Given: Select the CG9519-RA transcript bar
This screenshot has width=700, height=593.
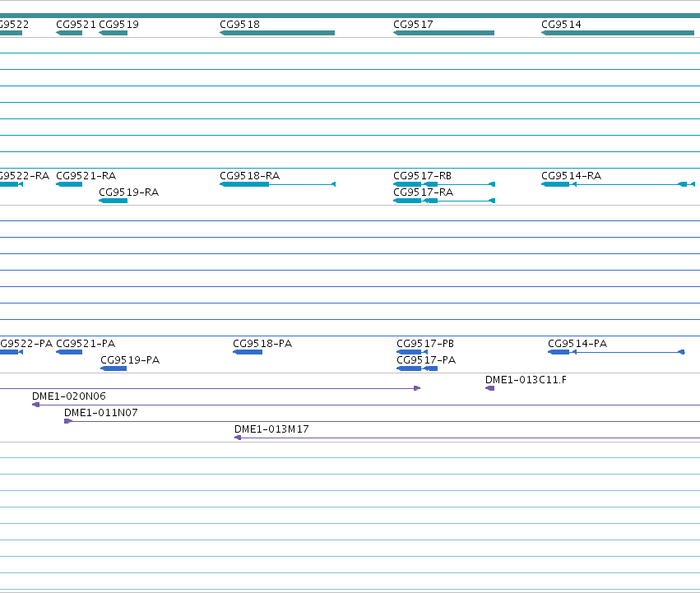Looking at the screenshot, I should (114, 201).
